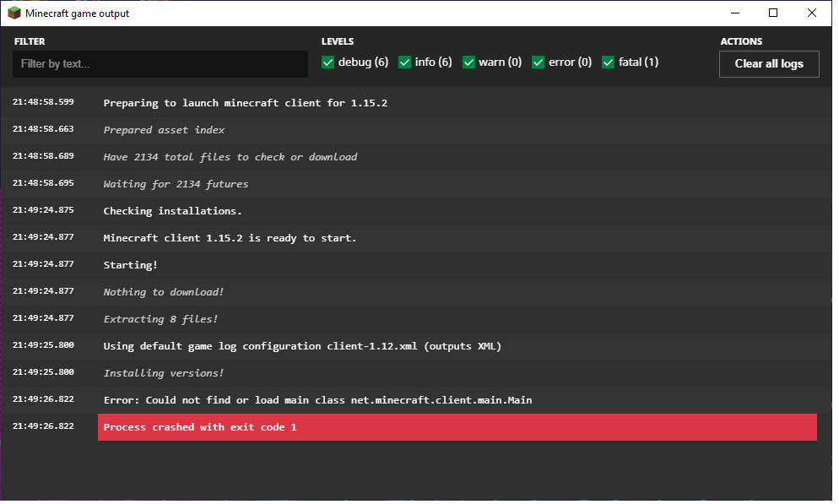The height and width of the screenshot is (504, 839).
Task: Focus the Filter by text input field
Action: coord(160,64)
